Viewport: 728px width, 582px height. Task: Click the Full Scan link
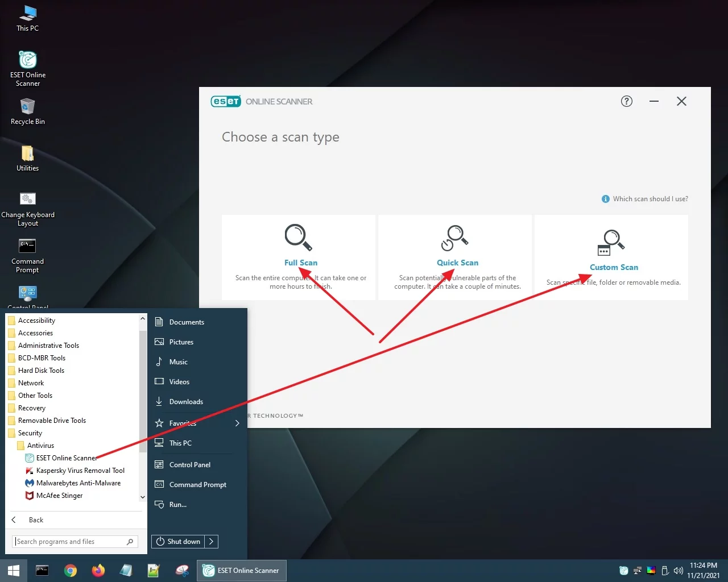coord(301,263)
